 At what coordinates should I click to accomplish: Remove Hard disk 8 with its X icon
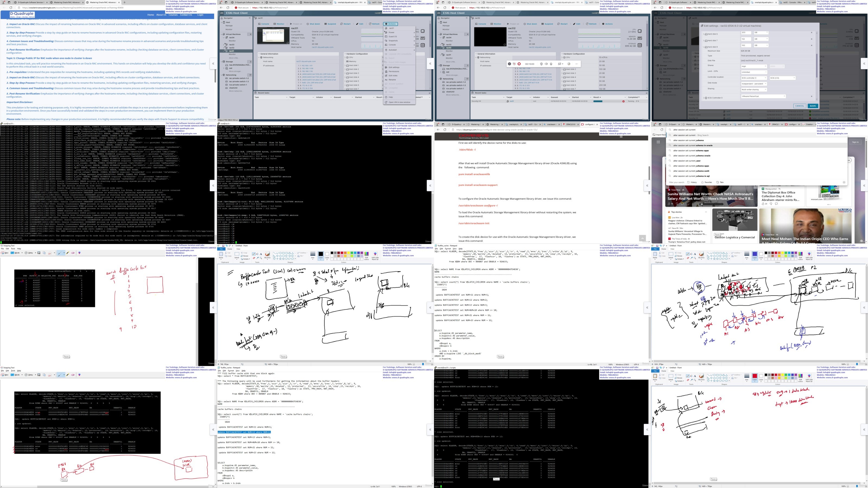[811, 46]
